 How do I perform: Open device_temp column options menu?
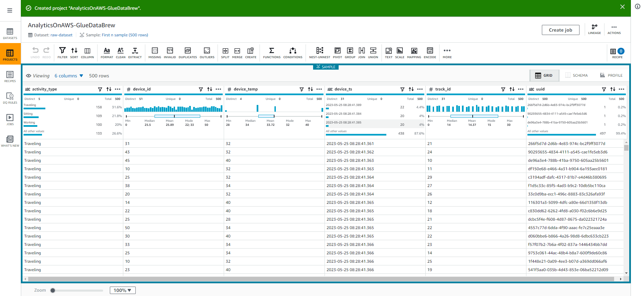click(x=319, y=89)
